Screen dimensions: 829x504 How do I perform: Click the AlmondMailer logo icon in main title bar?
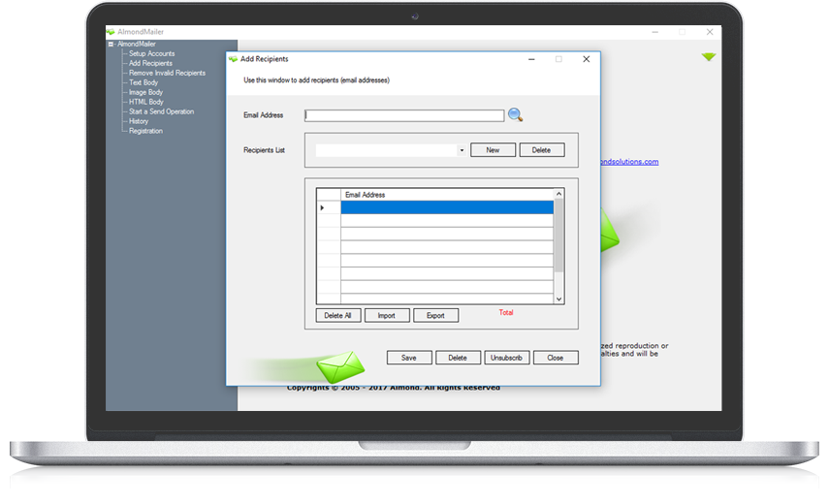(111, 32)
